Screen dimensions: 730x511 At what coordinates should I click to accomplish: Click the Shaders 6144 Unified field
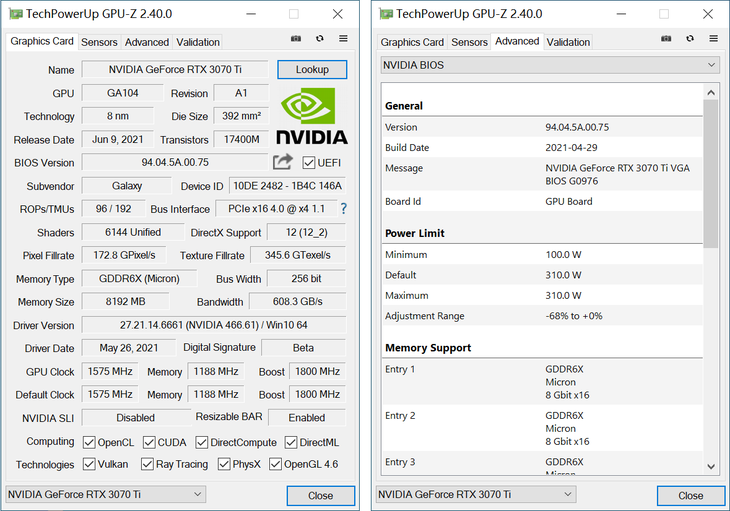pos(133,232)
